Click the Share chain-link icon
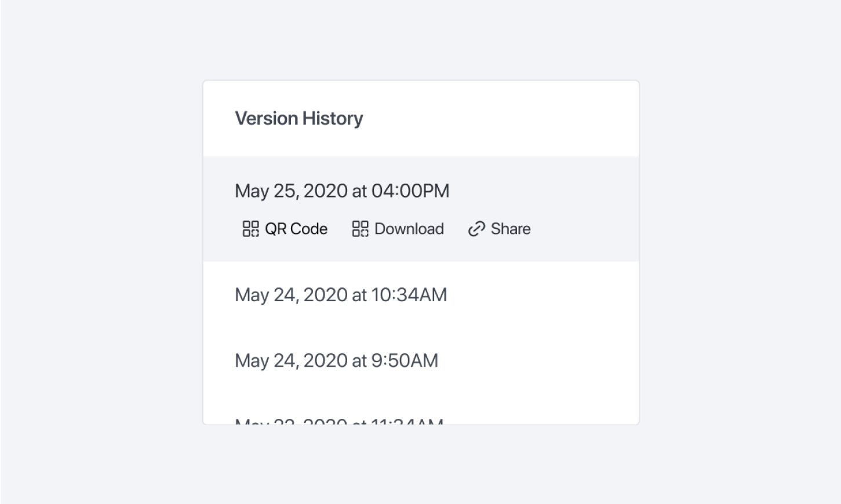841x504 pixels. click(476, 229)
